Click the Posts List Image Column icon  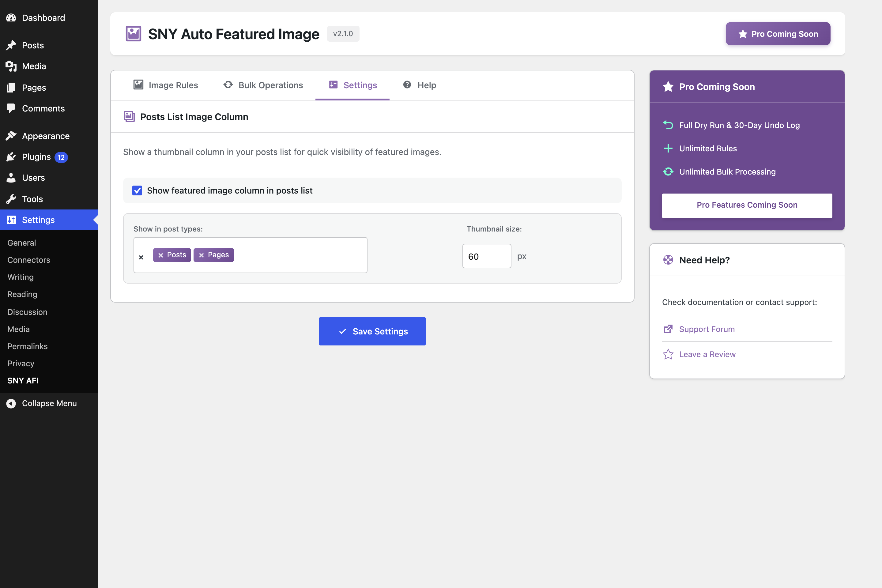point(129,117)
